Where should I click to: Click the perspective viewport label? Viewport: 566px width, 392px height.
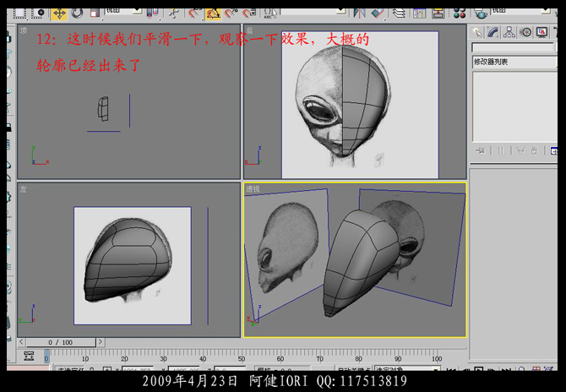pyautogui.click(x=253, y=190)
